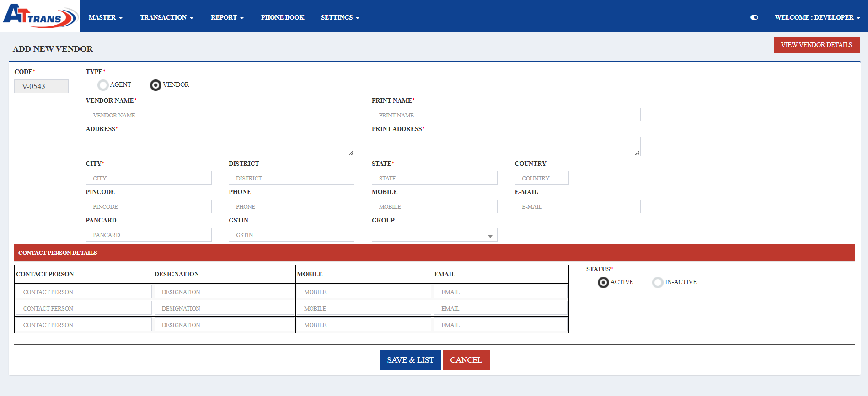Open the Phone Book page
The width and height of the screenshot is (868, 396).
pyautogui.click(x=282, y=17)
